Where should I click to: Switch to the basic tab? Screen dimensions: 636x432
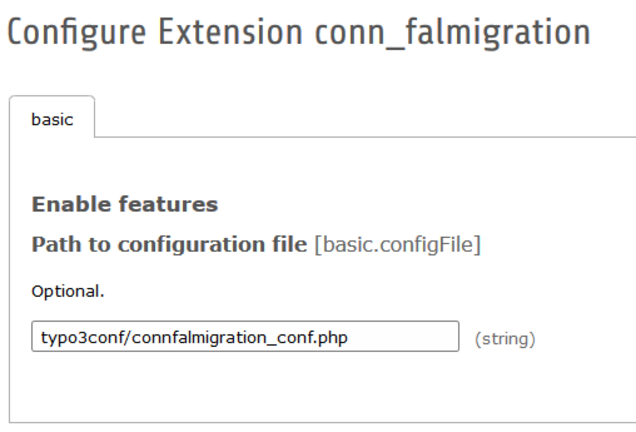point(52,119)
